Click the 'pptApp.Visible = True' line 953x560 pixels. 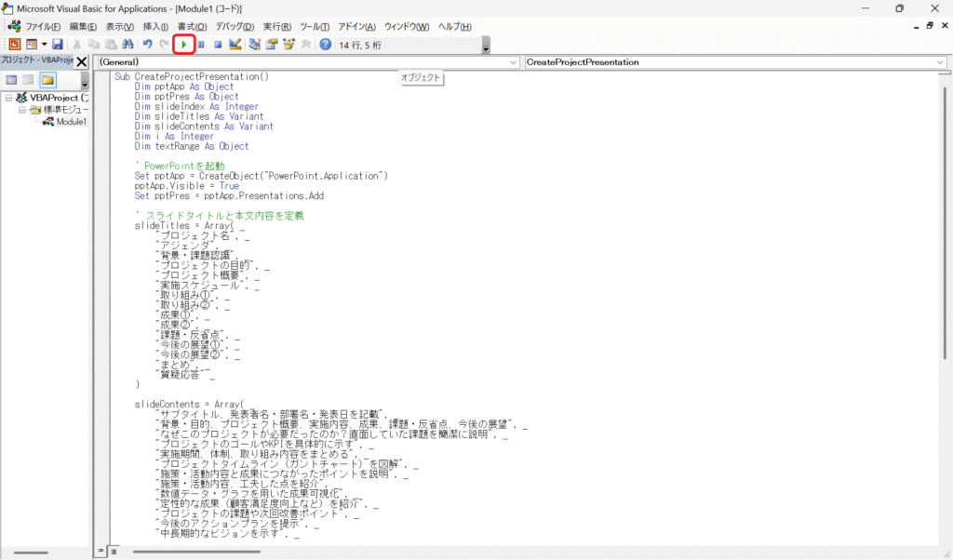(x=186, y=186)
